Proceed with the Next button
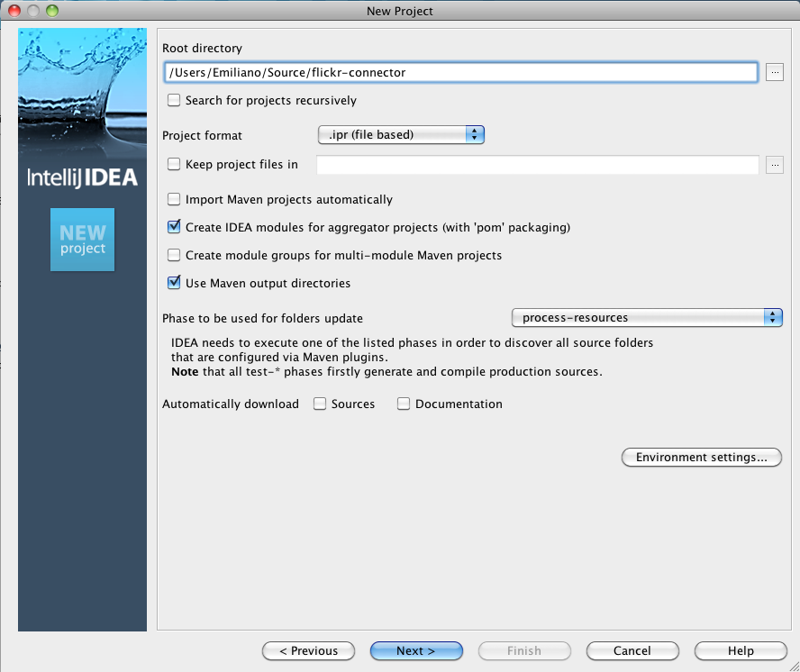Viewport: 800px width, 672px height. click(x=416, y=651)
